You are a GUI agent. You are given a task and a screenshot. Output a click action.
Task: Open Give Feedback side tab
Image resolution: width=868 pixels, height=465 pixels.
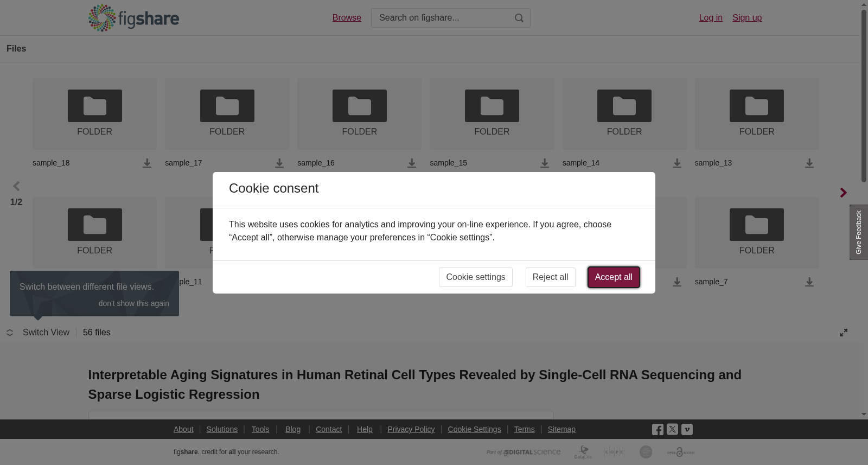click(x=859, y=232)
